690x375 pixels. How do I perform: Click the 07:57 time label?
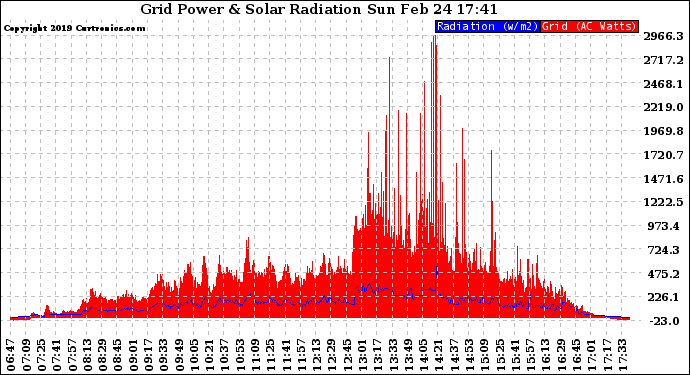point(72,355)
